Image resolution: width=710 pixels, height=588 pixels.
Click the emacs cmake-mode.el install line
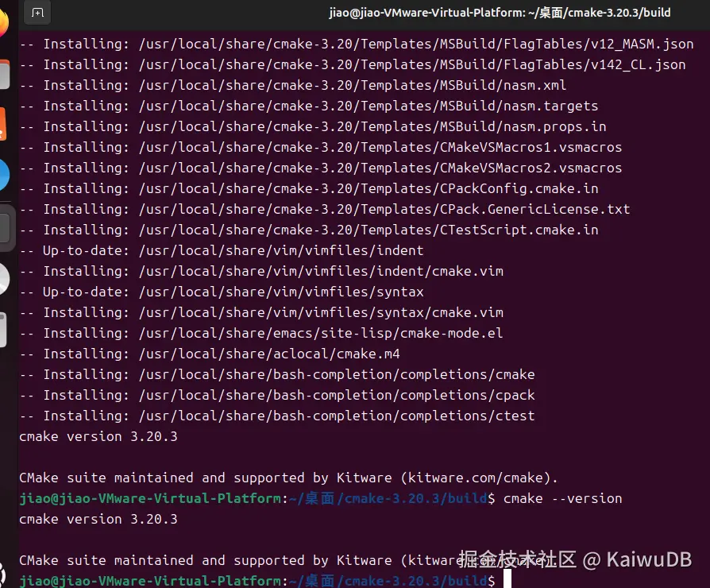click(260, 334)
